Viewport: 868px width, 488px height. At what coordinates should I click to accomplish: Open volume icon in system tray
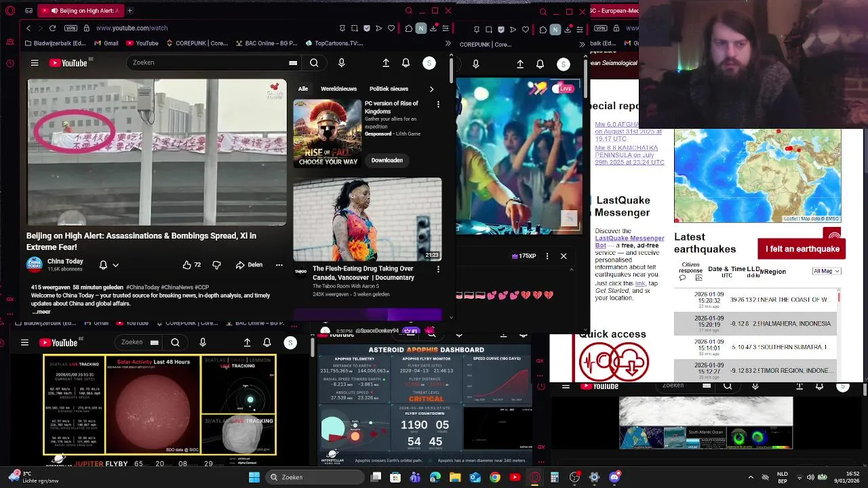[810, 477]
